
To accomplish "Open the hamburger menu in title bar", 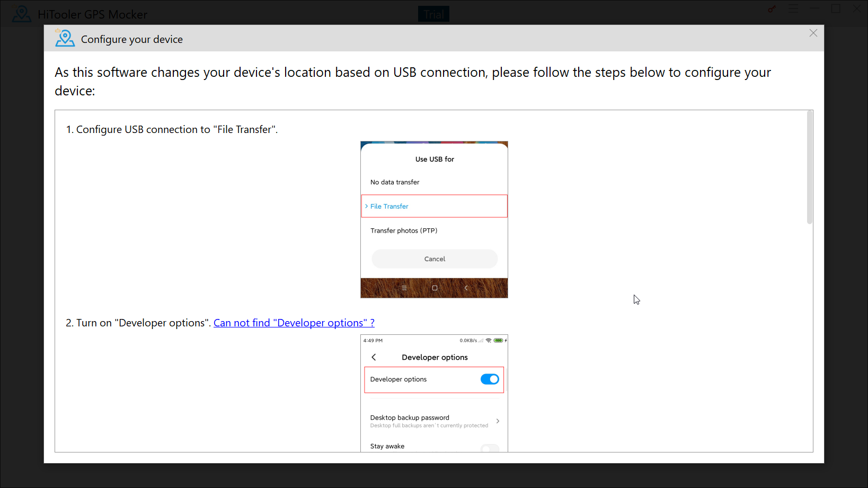I will tap(793, 9).
